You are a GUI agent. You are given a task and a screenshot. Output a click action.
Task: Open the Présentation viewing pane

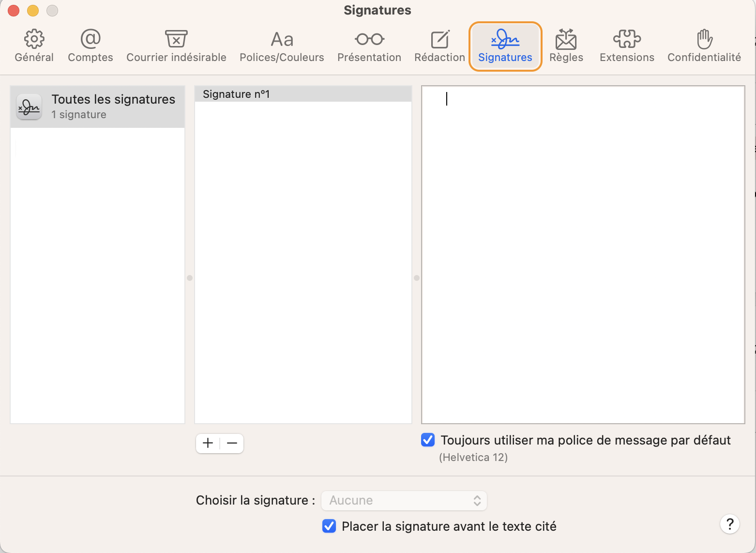point(369,46)
